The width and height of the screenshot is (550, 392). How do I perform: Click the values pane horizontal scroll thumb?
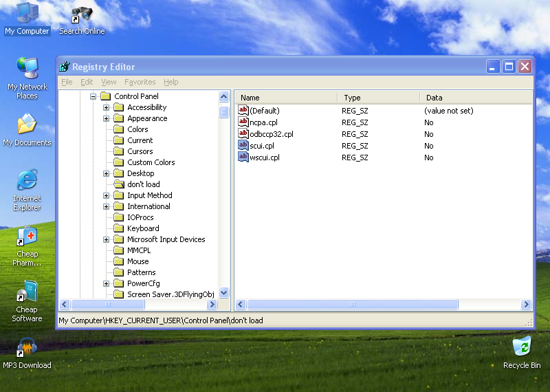(x=353, y=304)
